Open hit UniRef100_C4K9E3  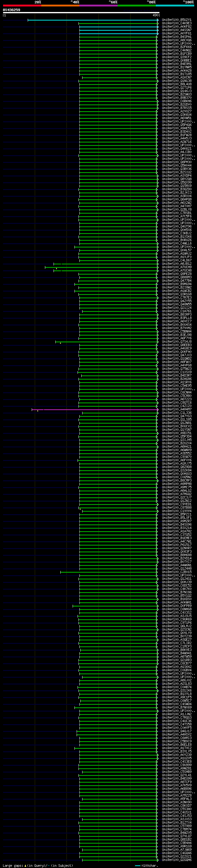176,23
